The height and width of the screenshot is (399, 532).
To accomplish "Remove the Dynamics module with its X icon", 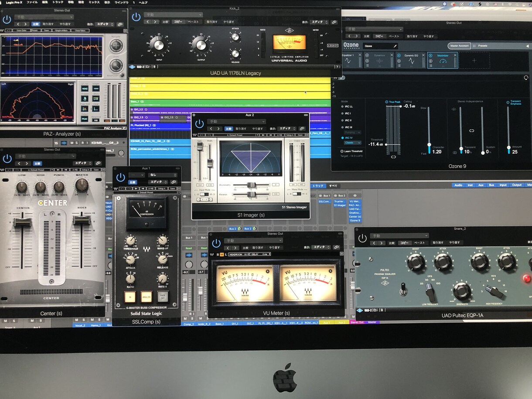I will [x=392, y=55].
